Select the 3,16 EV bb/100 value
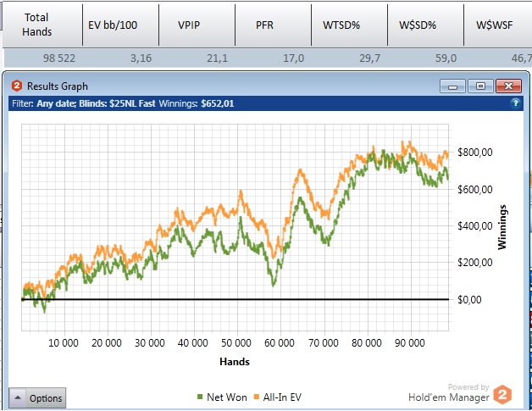Viewport: 532px width, 411px height. [x=141, y=58]
